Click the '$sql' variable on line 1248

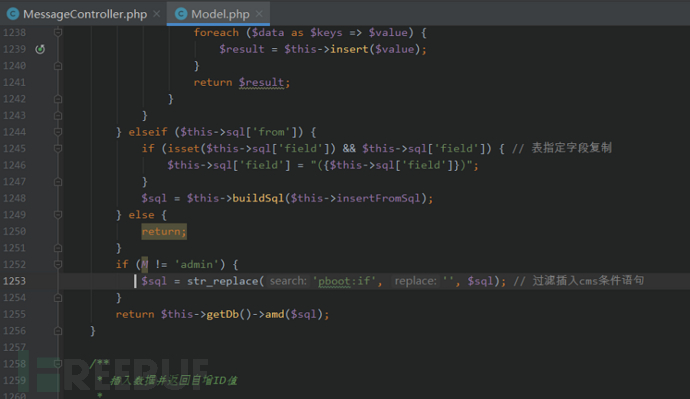pos(154,198)
